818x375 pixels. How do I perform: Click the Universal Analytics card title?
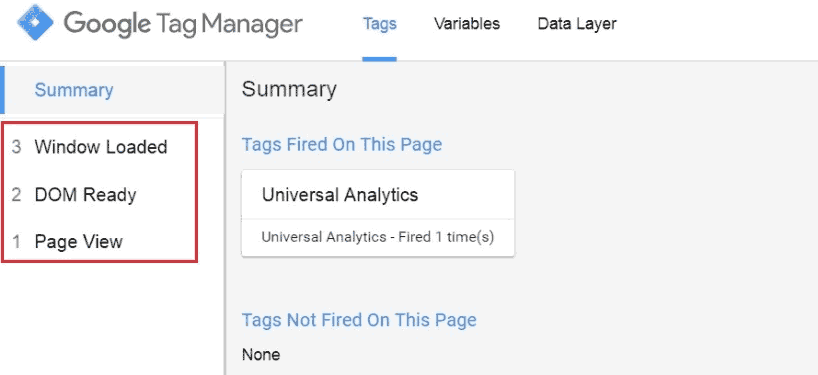[x=340, y=195]
